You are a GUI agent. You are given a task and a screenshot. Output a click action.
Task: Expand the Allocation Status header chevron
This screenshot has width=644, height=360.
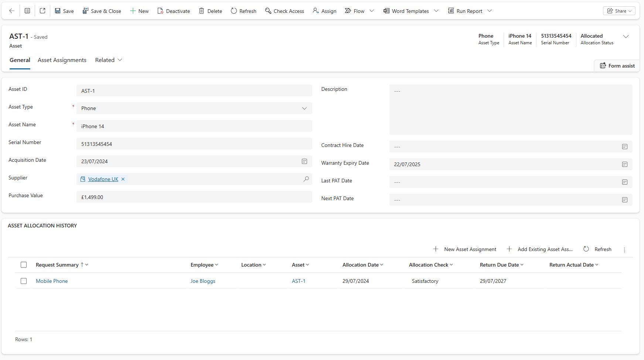[x=627, y=36]
